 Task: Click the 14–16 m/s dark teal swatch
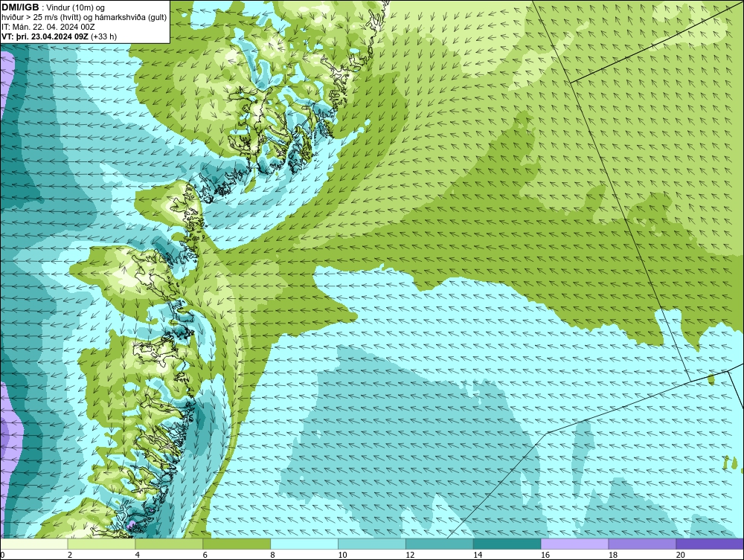(x=507, y=544)
